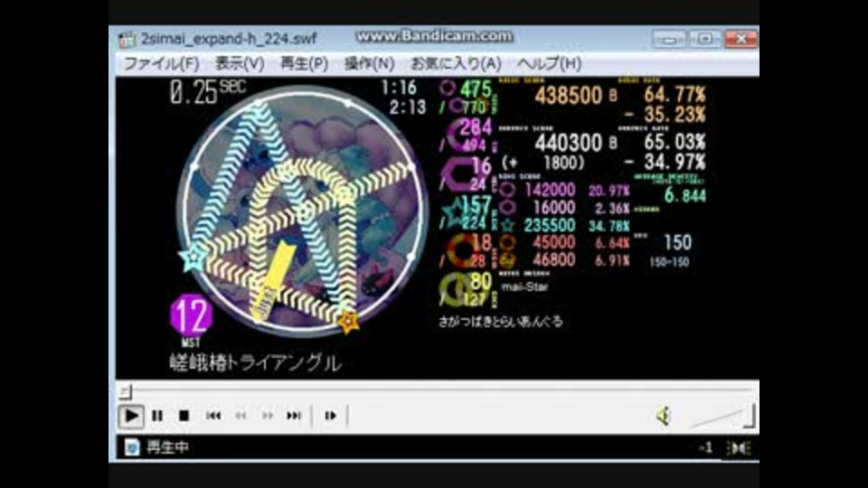Click the 0.25 SEC timer display

[208, 91]
